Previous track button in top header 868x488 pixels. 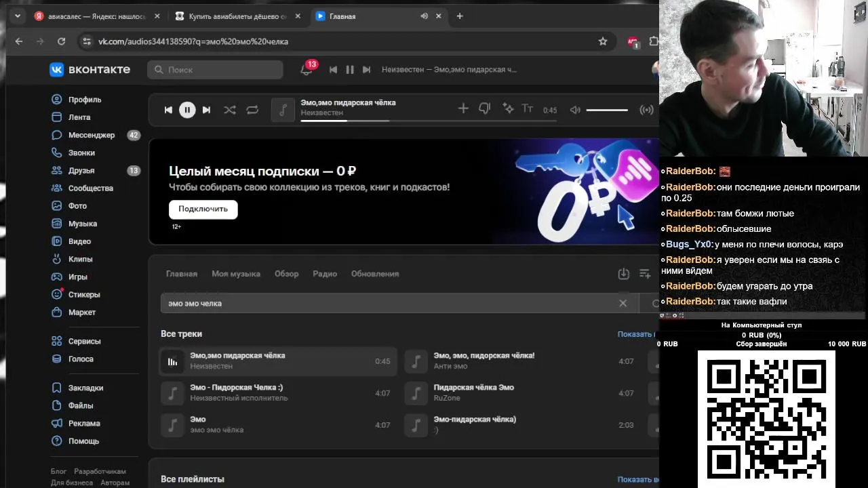333,70
